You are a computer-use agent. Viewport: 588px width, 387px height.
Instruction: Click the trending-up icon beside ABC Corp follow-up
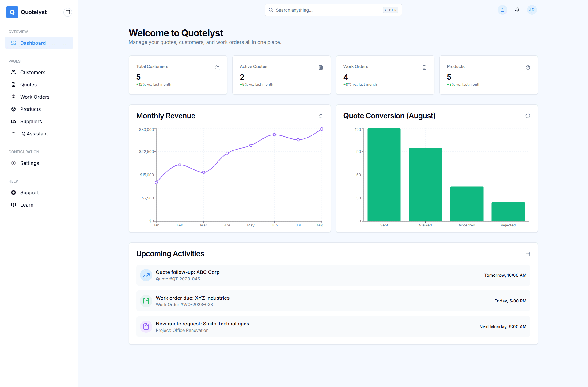[146, 275]
